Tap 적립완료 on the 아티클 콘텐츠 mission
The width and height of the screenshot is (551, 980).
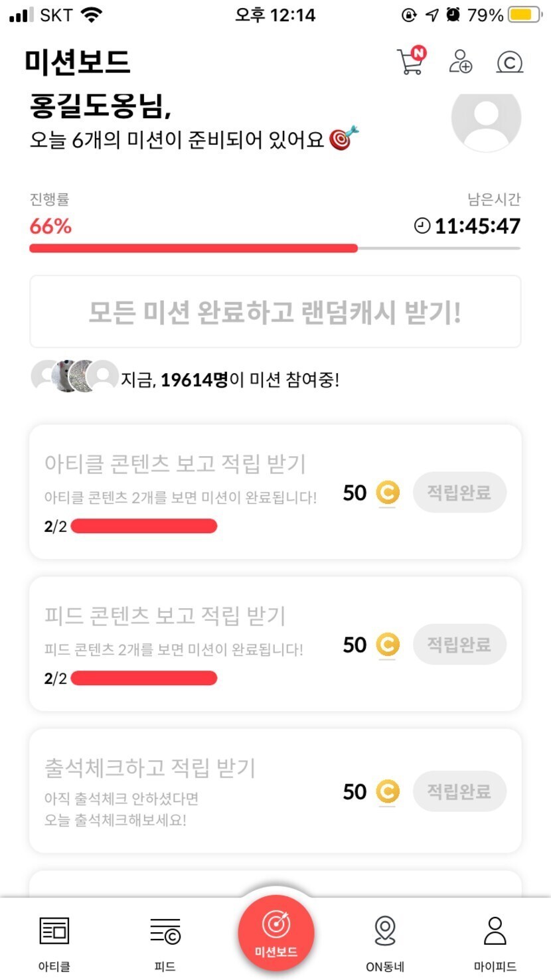[x=459, y=493]
